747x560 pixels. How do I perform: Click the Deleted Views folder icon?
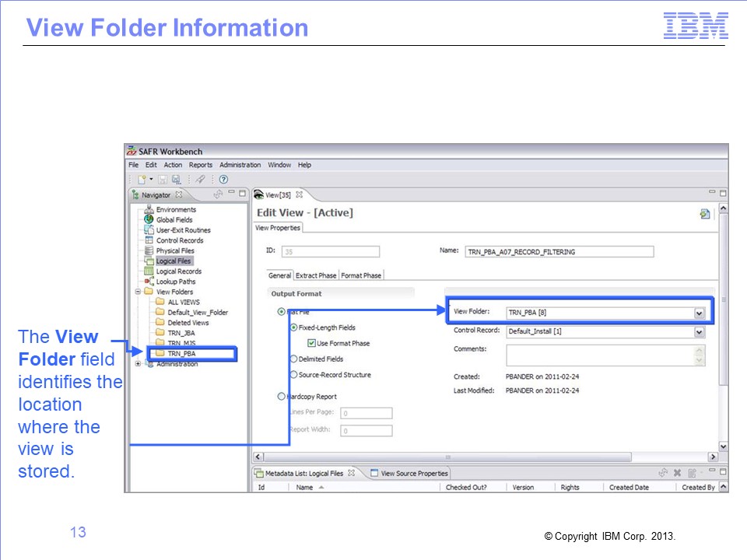(x=160, y=322)
